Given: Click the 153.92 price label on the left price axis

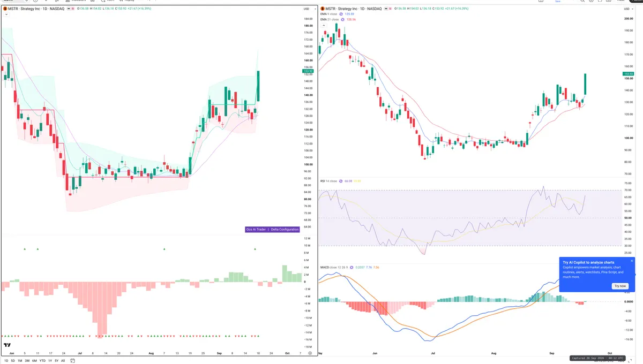Looking at the screenshot, I should (308, 71).
